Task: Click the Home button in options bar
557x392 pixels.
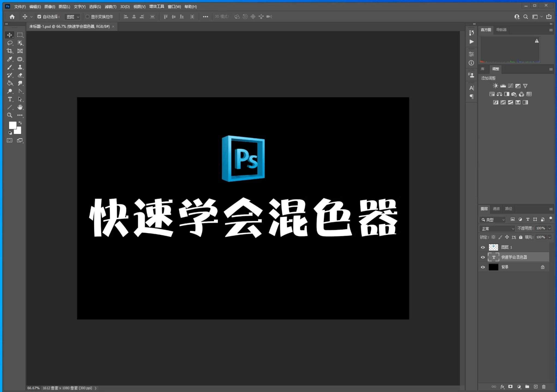Action: click(x=12, y=17)
